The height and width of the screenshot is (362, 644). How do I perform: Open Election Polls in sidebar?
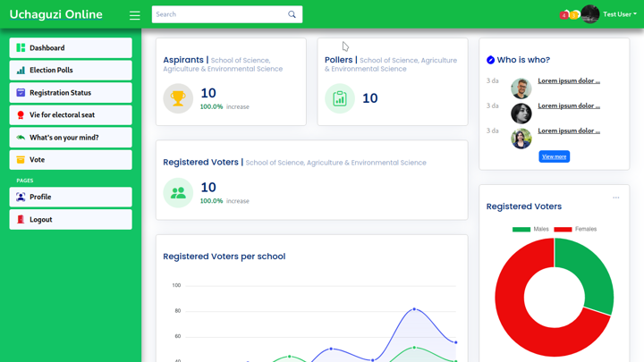[71, 70]
